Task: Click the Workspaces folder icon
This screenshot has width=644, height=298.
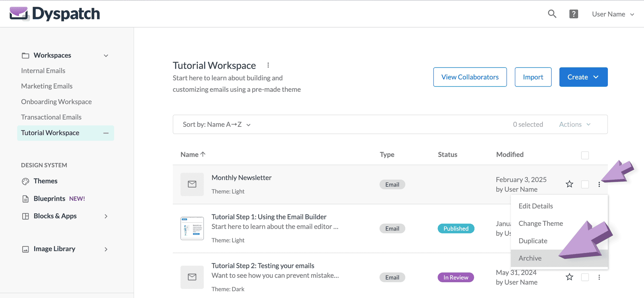Action: coord(25,55)
